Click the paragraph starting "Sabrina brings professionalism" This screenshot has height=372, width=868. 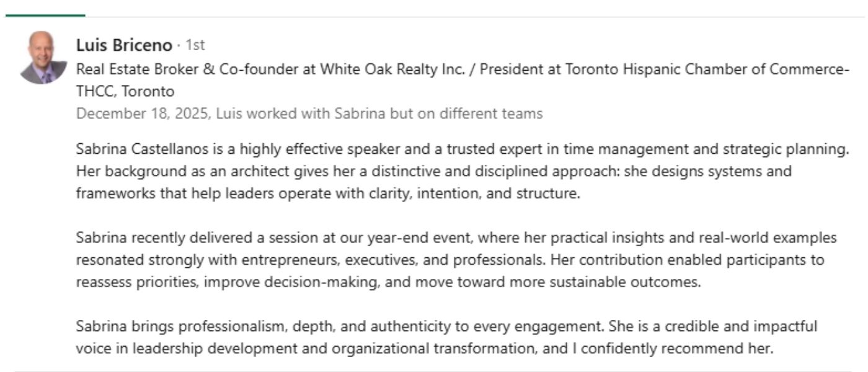pyautogui.click(x=446, y=326)
